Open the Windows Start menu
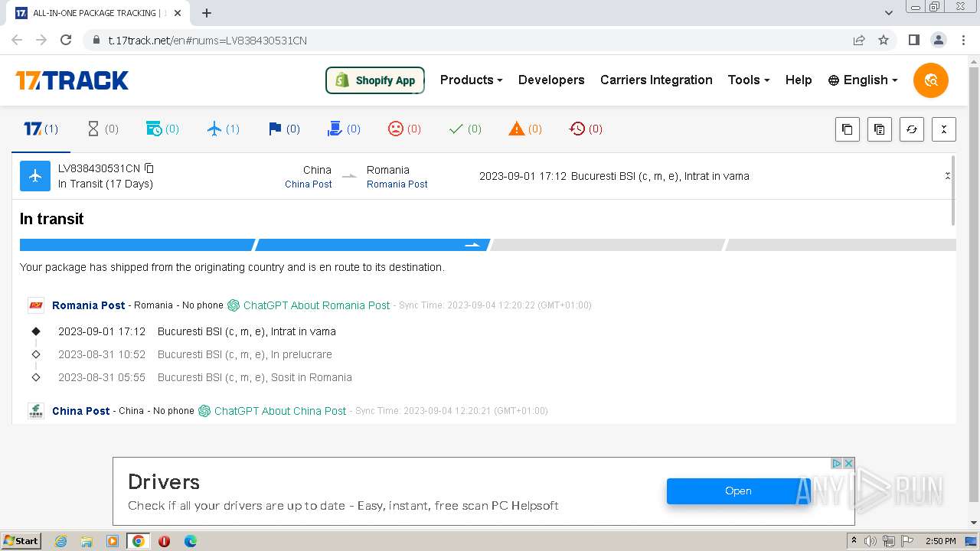The width and height of the screenshot is (980, 551). click(x=21, y=541)
